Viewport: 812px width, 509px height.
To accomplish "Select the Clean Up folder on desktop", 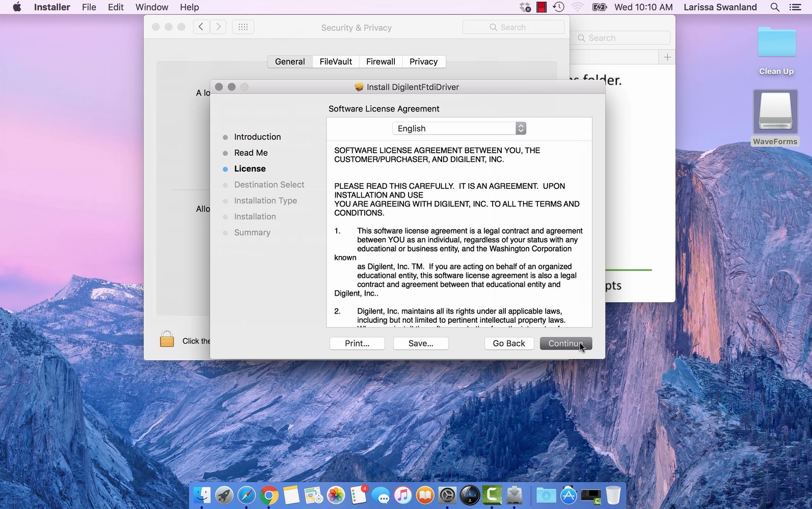I will point(776,51).
